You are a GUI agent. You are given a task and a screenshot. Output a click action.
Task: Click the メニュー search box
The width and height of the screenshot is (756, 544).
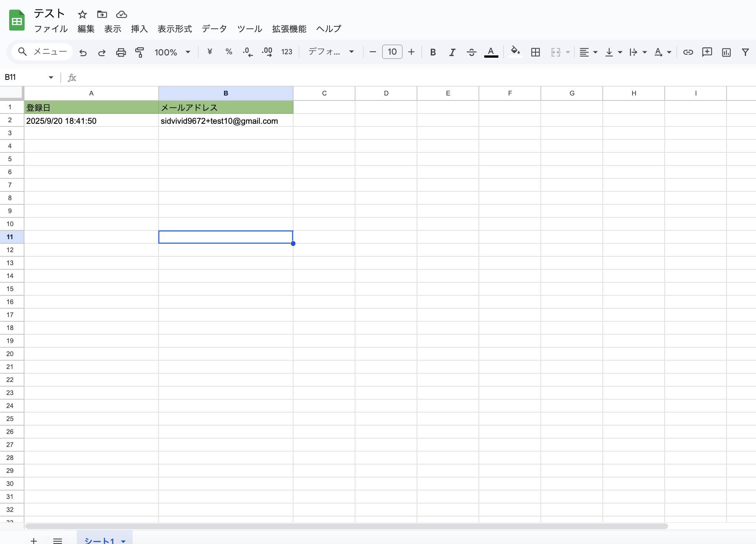[42, 52]
